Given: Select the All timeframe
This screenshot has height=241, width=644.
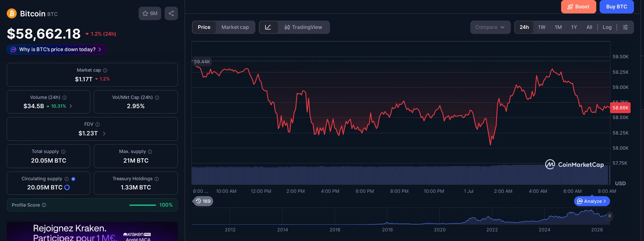Looking at the screenshot, I should (589, 27).
